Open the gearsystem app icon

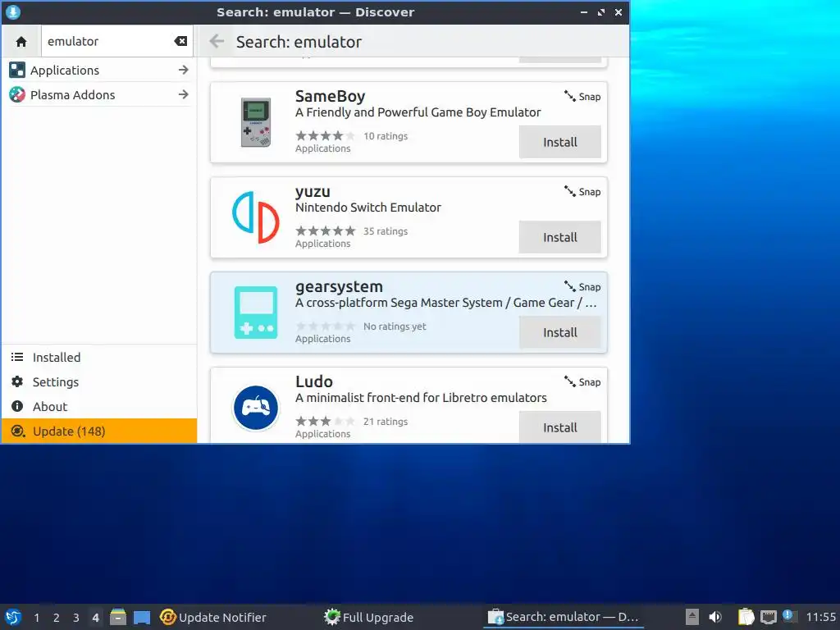(x=256, y=313)
